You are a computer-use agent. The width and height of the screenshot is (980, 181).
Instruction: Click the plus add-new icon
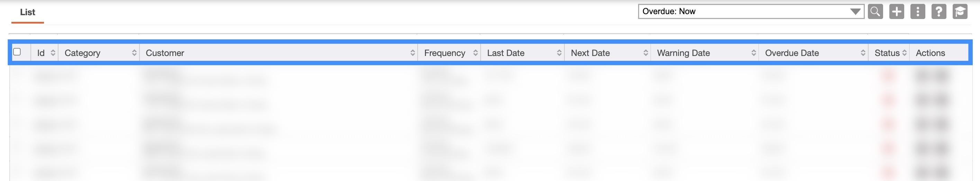click(x=896, y=11)
